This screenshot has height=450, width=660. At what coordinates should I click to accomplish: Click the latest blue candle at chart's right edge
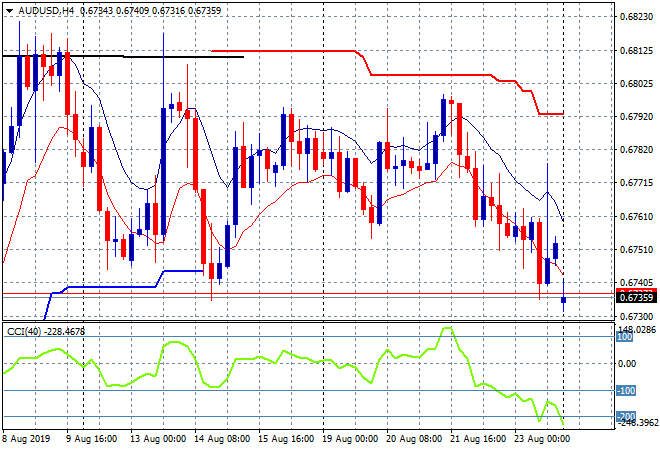pos(564,300)
